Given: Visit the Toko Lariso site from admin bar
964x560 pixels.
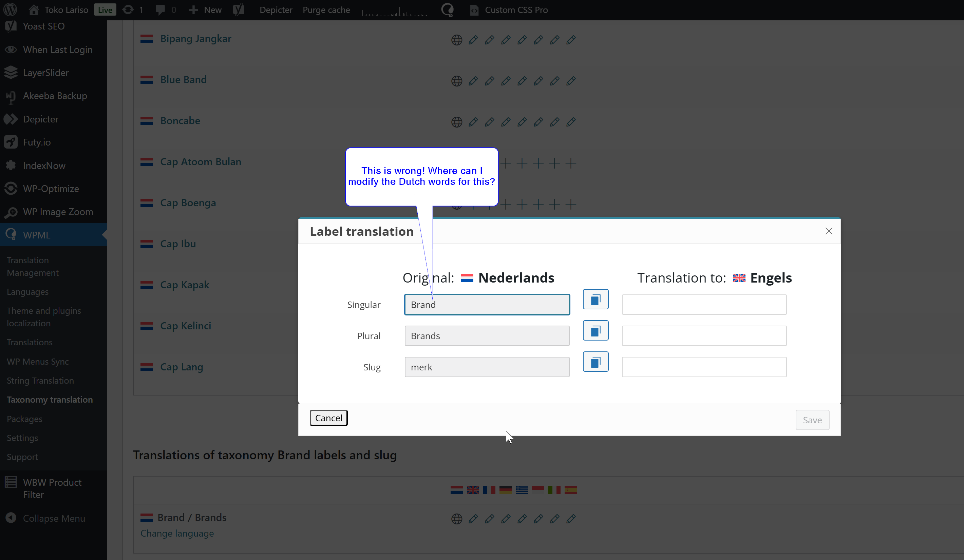Looking at the screenshot, I should click(x=58, y=9).
